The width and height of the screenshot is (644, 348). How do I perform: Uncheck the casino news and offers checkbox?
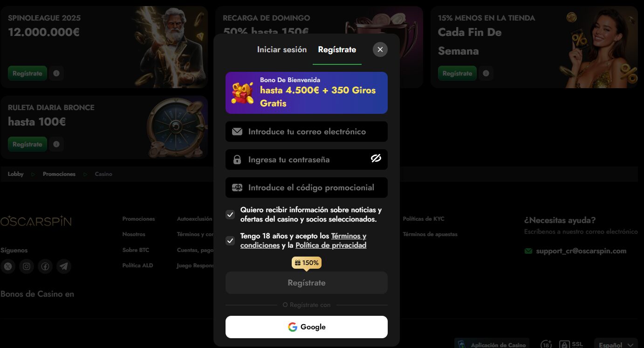tap(230, 215)
